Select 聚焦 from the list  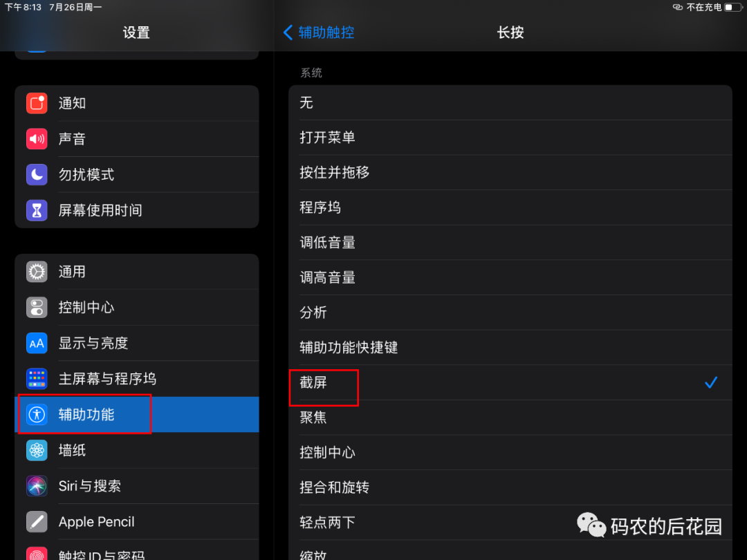coord(510,417)
